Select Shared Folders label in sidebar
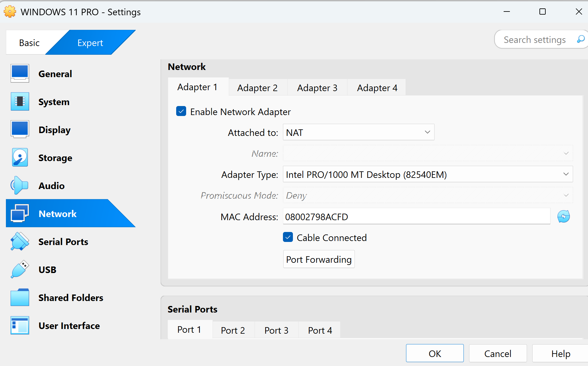The image size is (588, 366). 71,298
